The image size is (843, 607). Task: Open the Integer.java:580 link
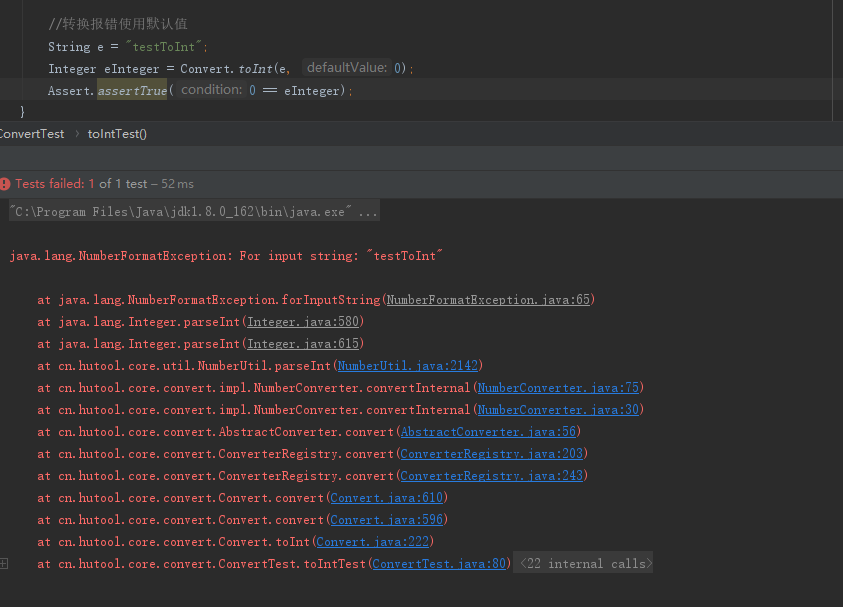point(303,322)
